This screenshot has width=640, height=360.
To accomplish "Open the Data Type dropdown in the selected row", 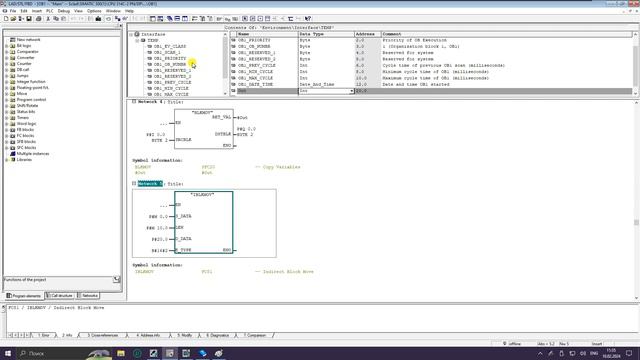I will (x=351, y=91).
